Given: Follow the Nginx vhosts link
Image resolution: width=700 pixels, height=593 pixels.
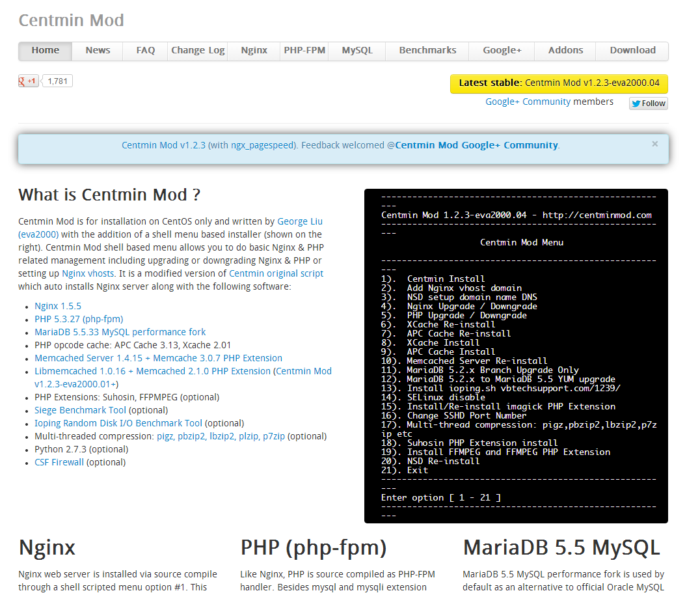Looking at the screenshot, I should (x=88, y=274).
